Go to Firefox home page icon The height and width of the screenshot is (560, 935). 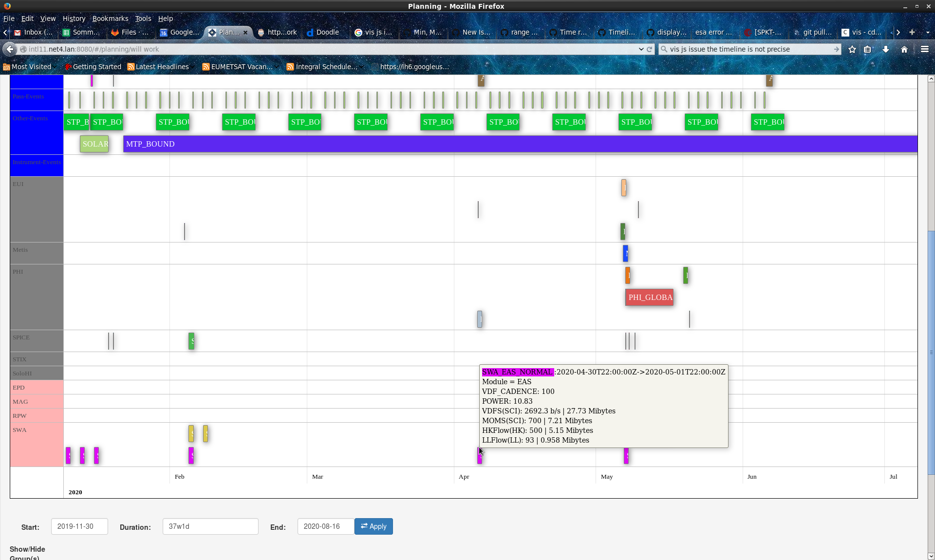(x=904, y=49)
